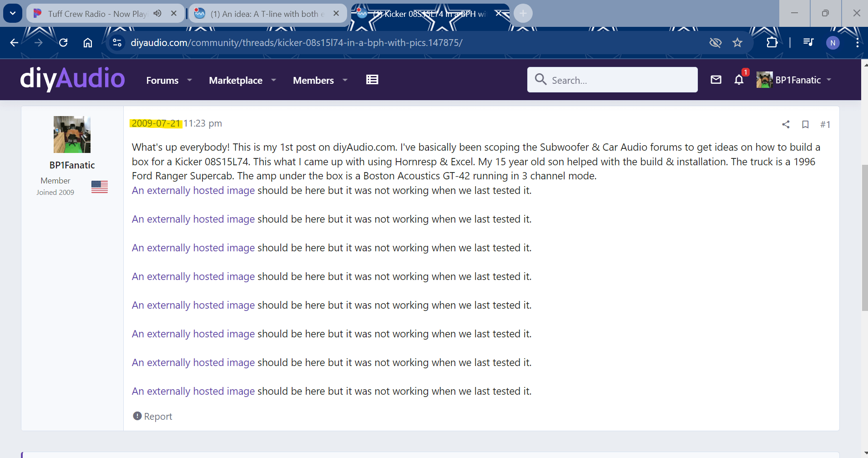Close the Tuff Crew Radio tab

click(x=174, y=14)
